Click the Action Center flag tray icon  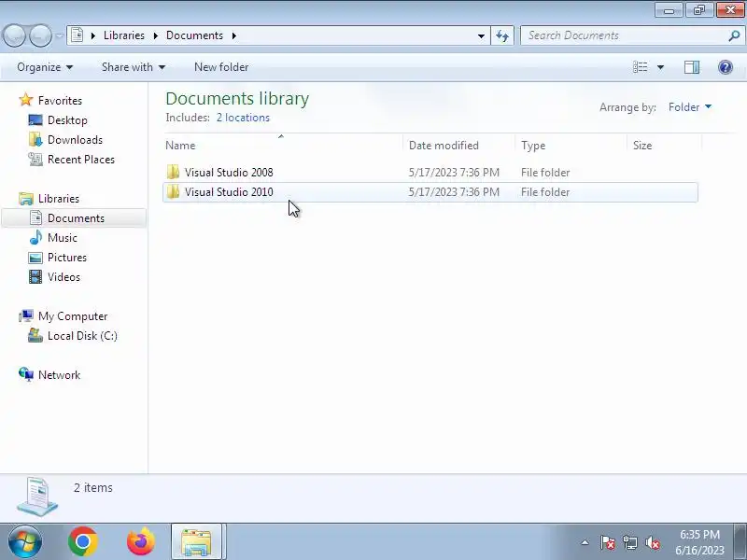coord(607,542)
